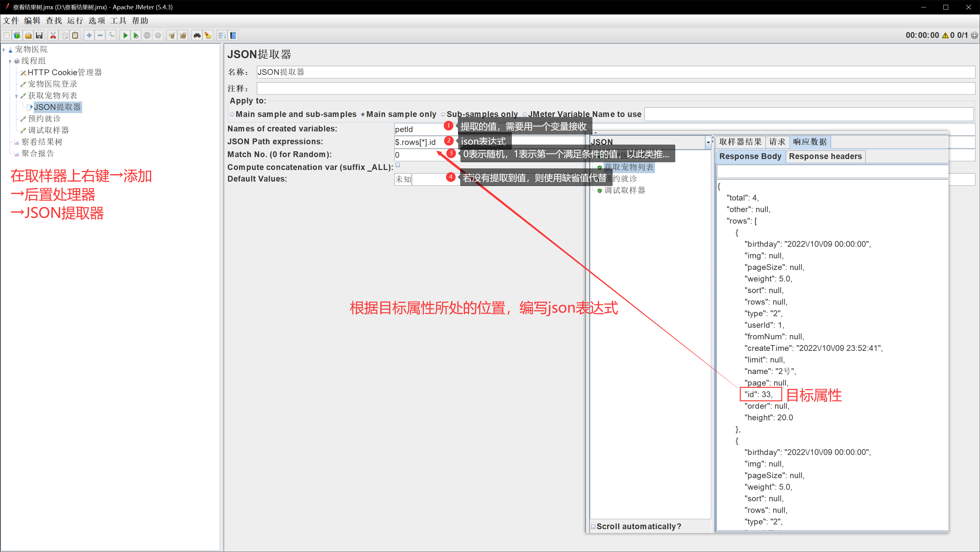Click the Templates icon in toolbar
The width and height of the screenshot is (980, 552).
(17, 35)
